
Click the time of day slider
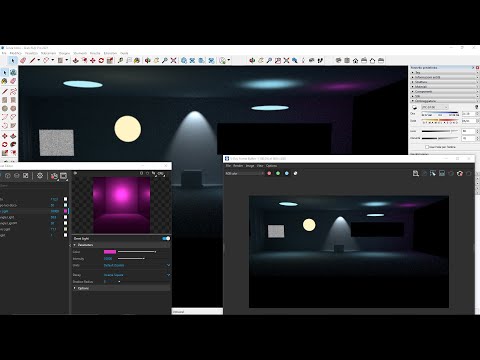coord(440,114)
